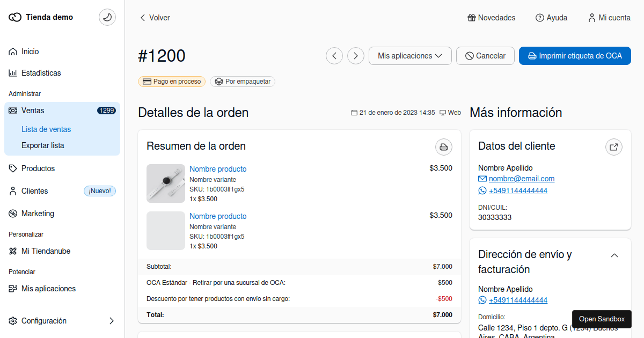
Task: Print order summary printer icon
Action: pyautogui.click(x=444, y=147)
